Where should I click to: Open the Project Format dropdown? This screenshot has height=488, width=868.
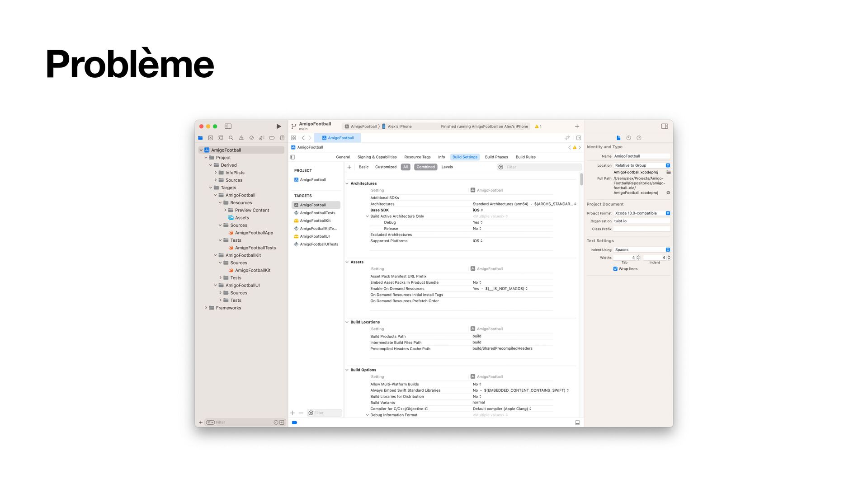642,213
